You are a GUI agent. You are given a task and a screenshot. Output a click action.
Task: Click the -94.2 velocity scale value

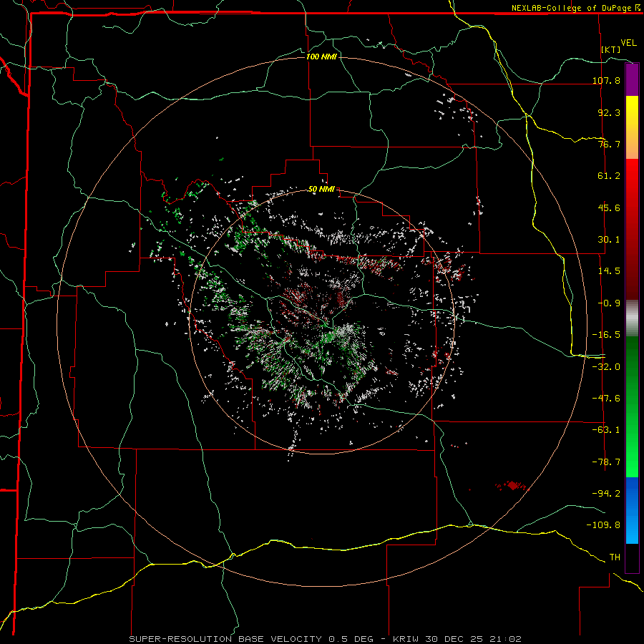606,494
